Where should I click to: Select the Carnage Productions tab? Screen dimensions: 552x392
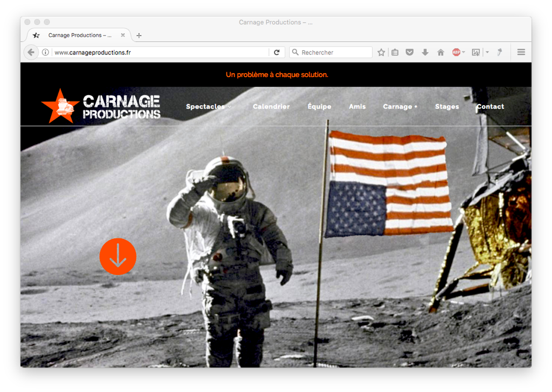pyautogui.click(x=79, y=35)
